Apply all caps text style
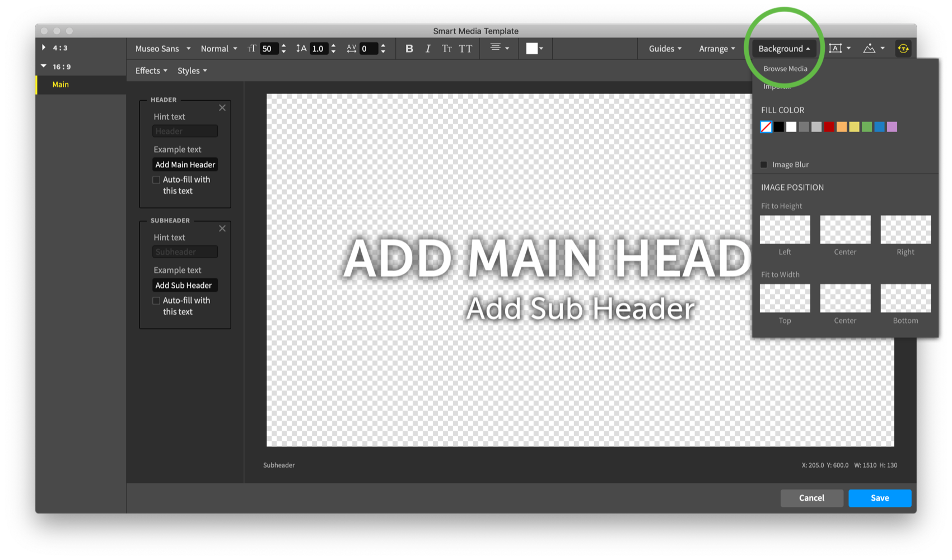The width and height of the screenshot is (952, 560). pos(465,49)
